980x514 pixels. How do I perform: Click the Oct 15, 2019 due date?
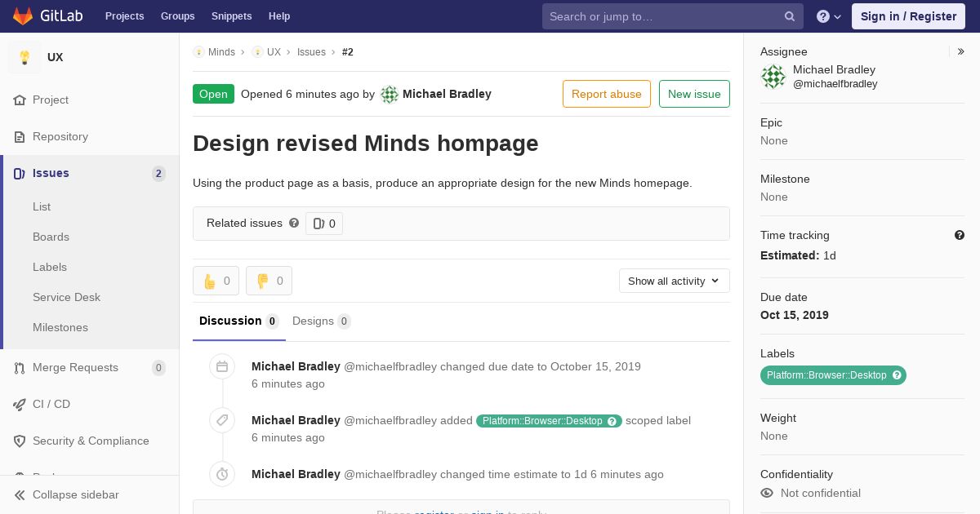click(x=795, y=315)
